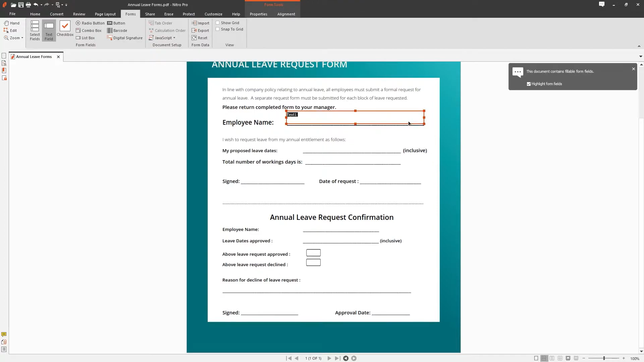The height and width of the screenshot is (362, 644).
Task: Click the Undo arrow icon
Action: click(x=36, y=5)
